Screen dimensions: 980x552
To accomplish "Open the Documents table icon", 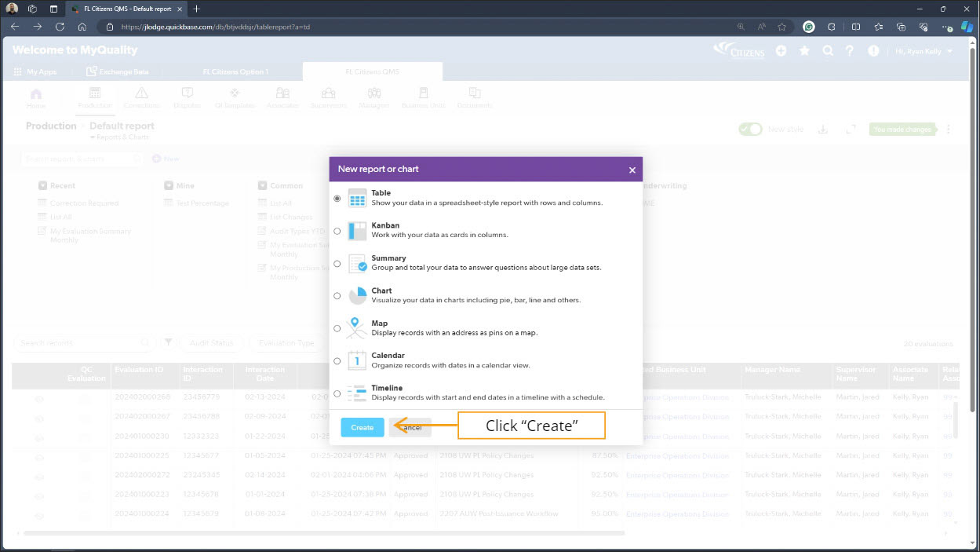I will [x=475, y=93].
